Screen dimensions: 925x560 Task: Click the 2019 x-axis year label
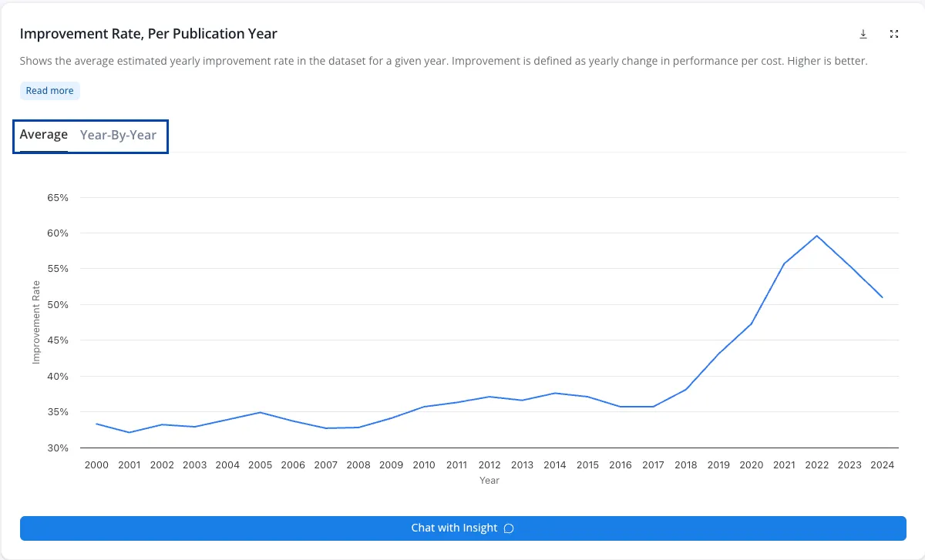(x=718, y=465)
